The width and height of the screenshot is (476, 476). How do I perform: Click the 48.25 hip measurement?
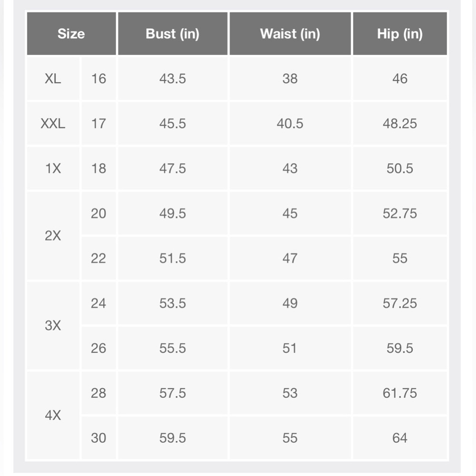tap(400, 124)
